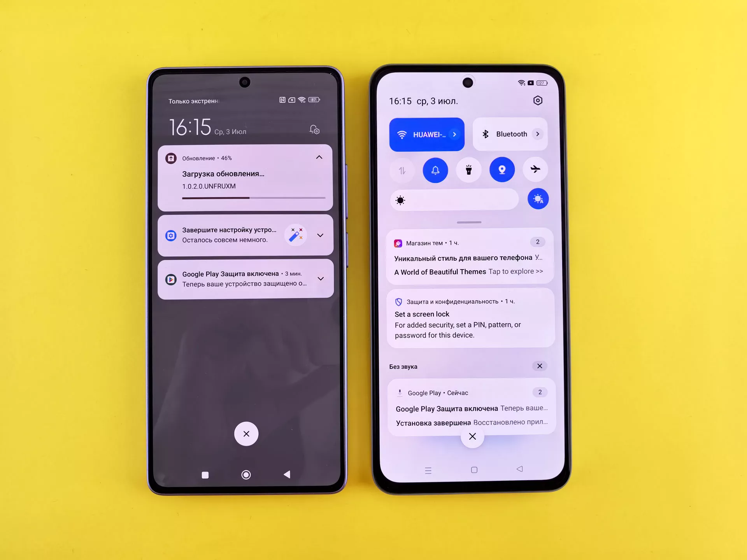The height and width of the screenshot is (560, 747).
Task: Tap 'Set a screen lock' button
Action: click(422, 313)
